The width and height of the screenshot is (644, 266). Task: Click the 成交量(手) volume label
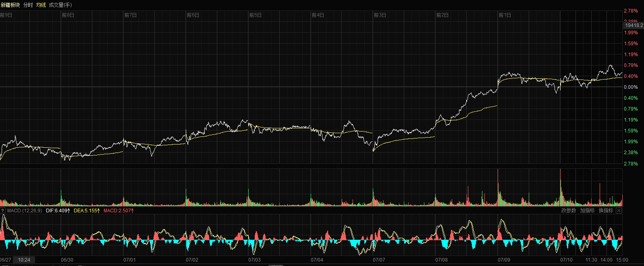point(60,5)
